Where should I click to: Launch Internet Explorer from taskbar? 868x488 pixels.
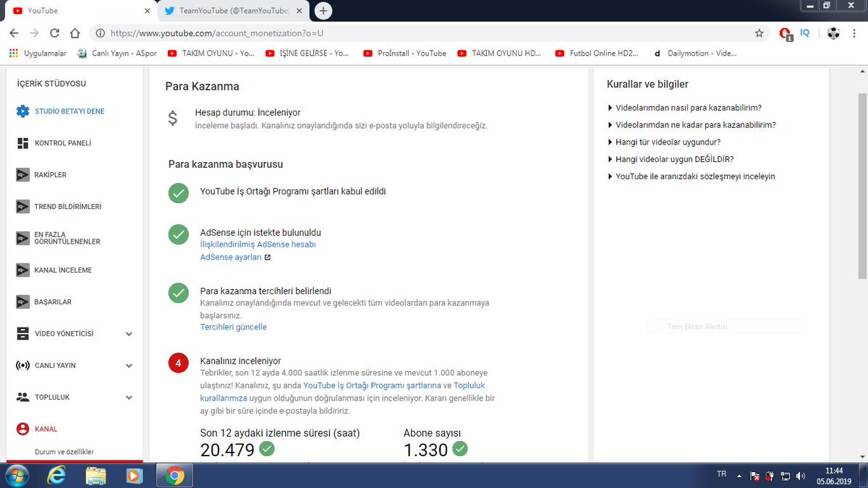point(56,476)
